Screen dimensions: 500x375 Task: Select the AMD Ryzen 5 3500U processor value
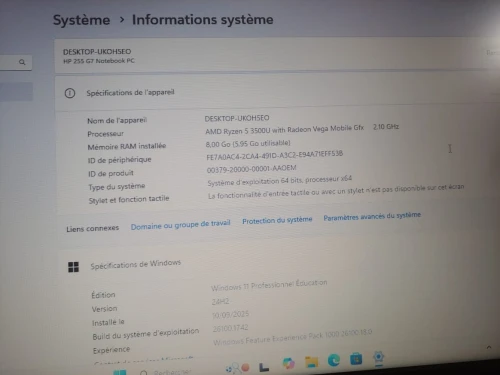[284, 130]
